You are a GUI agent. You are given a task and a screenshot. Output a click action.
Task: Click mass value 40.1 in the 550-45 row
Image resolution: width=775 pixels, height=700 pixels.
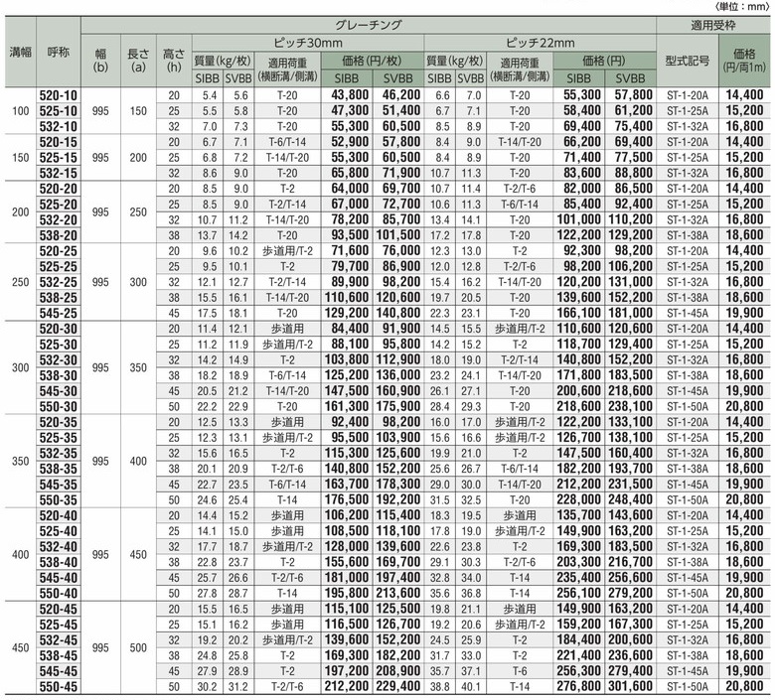pos(471,687)
